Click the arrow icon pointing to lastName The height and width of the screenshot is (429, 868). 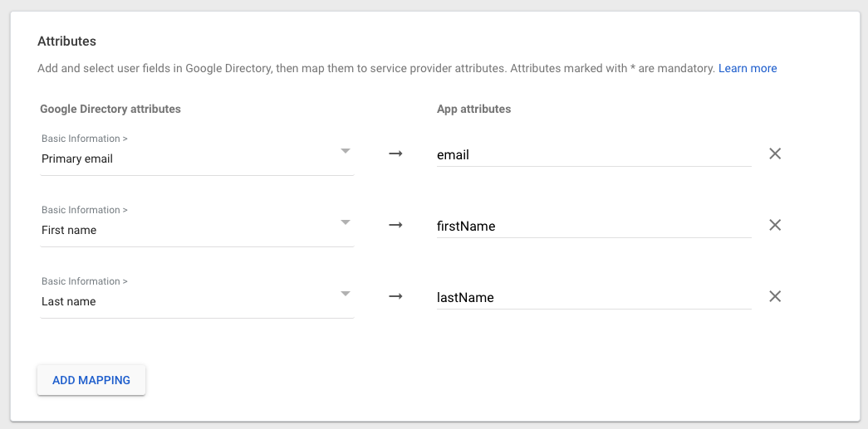[x=395, y=296]
